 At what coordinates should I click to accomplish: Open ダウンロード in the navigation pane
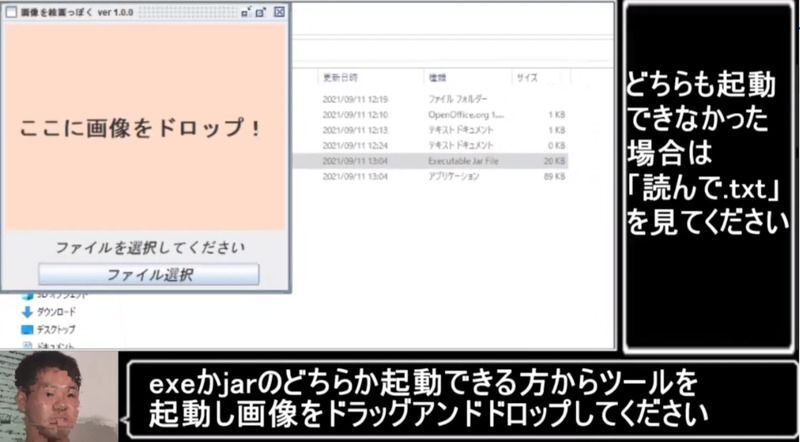(56, 312)
